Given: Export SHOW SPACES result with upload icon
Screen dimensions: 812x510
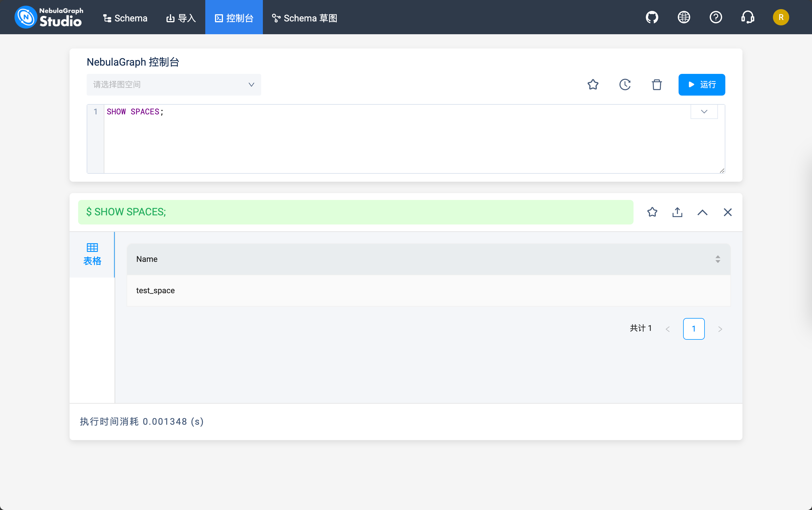Looking at the screenshot, I should (x=677, y=212).
